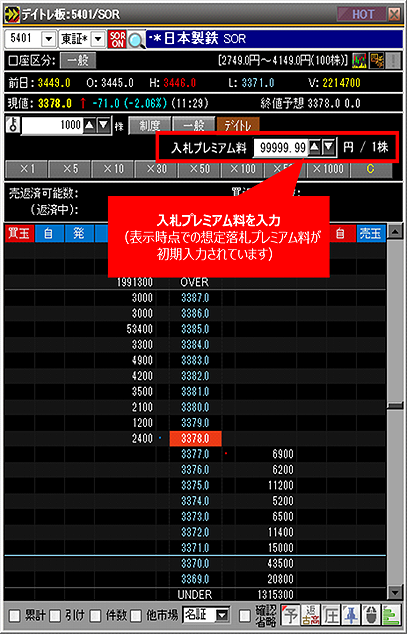The image size is (407, 635).
Task: Open the 名証 exchange dropdown
Action: click(x=222, y=616)
